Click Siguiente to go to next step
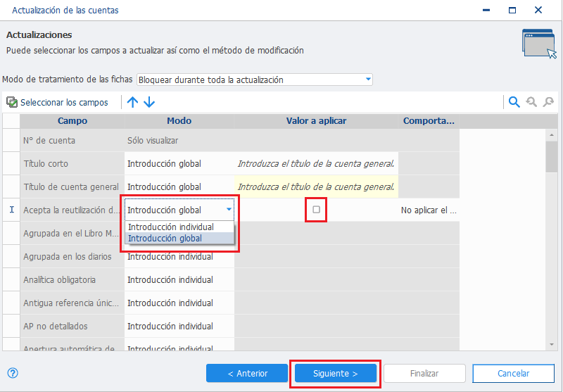This screenshot has width=563, height=392. tap(336, 373)
